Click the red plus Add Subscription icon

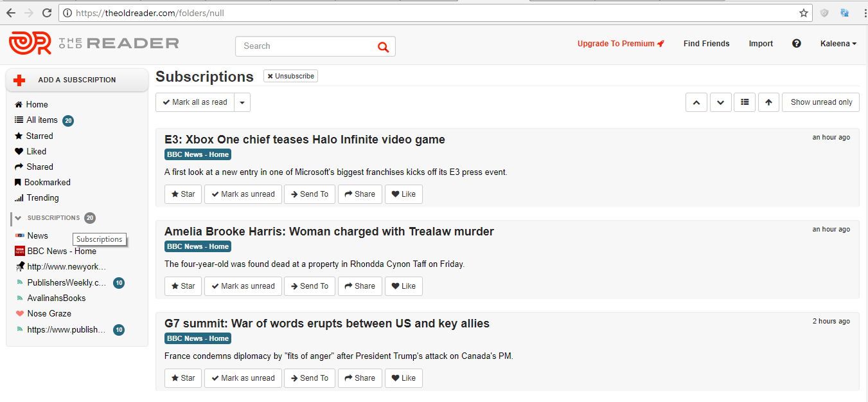click(x=19, y=80)
